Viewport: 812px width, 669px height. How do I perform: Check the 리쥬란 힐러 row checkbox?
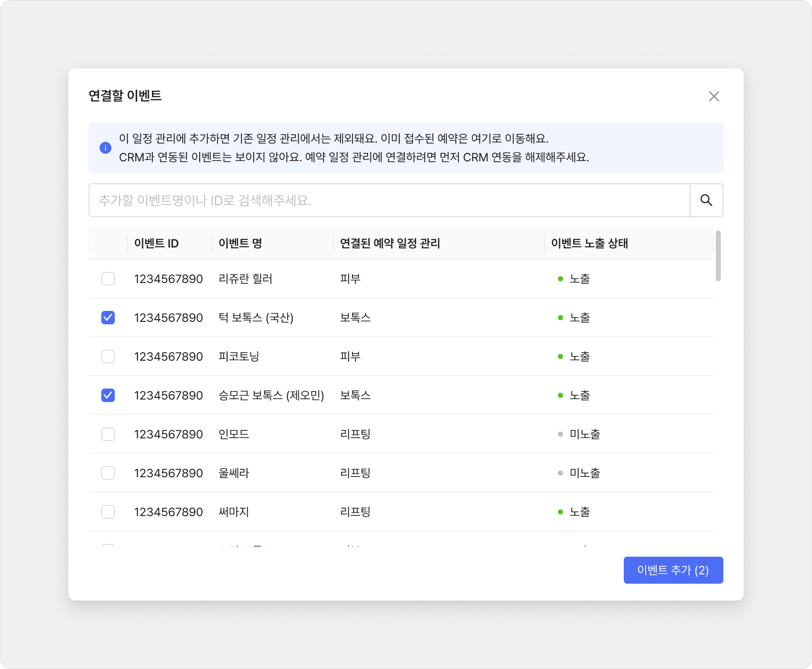point(108,279)
